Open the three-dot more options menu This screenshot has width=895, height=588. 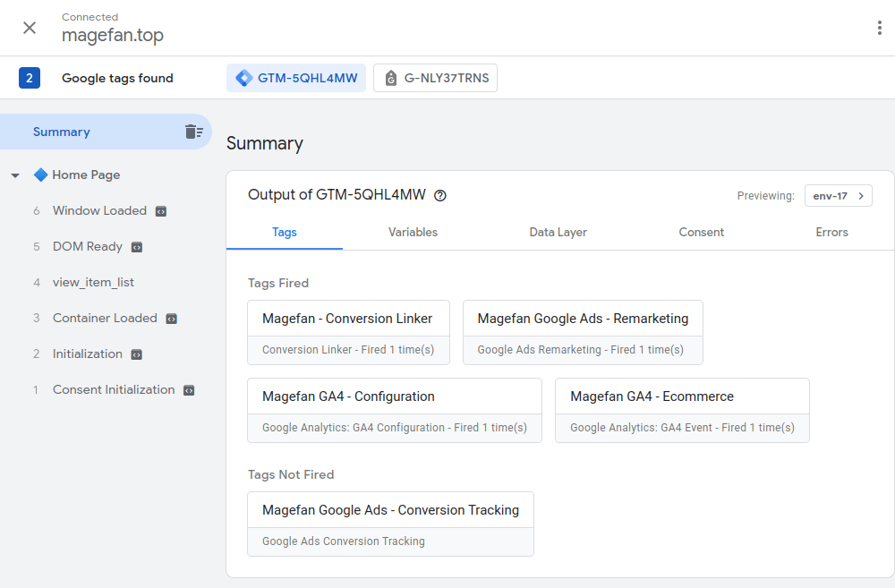point(879,28)
